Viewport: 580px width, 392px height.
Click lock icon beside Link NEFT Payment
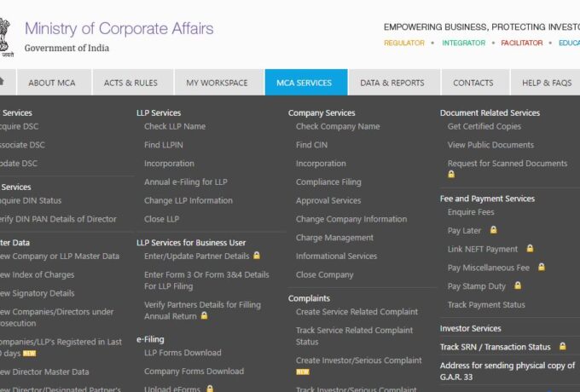(530, 249)
